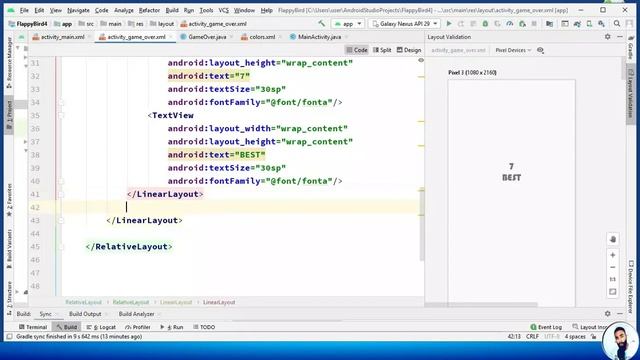This screenshot has width=640, height=360.
Task: Click the editor vertical scrollbar
Action: [x=421, y=224]
